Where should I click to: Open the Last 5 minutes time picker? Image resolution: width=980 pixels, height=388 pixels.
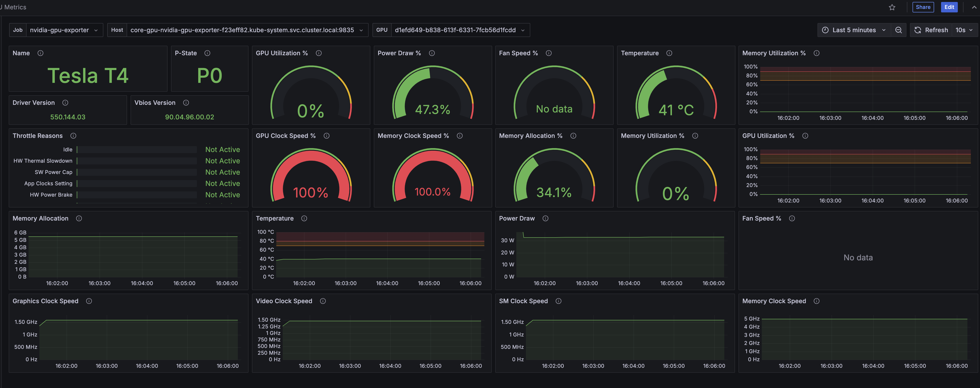854,30
